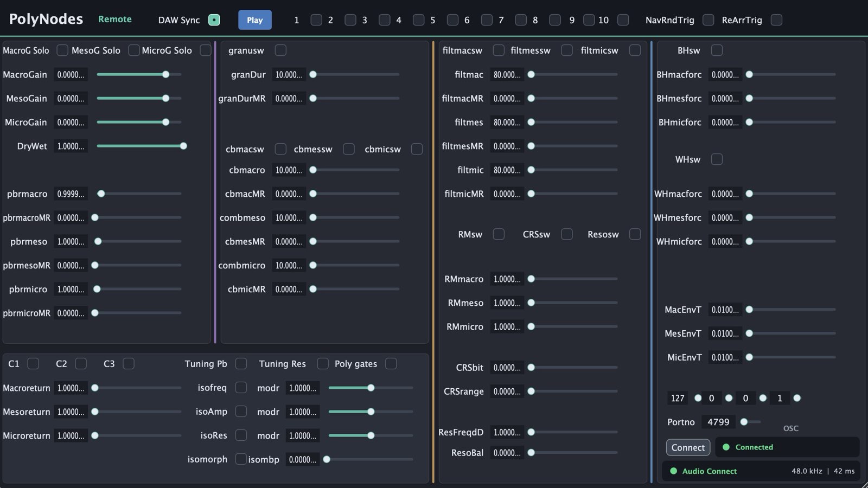Toggle the filtmicsw checkbox
868x488 pixels.
click(635, 50)
